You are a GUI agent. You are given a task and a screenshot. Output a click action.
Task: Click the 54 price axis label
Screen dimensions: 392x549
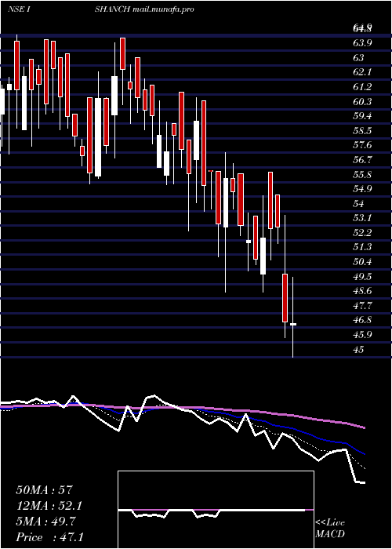[358, 204]
